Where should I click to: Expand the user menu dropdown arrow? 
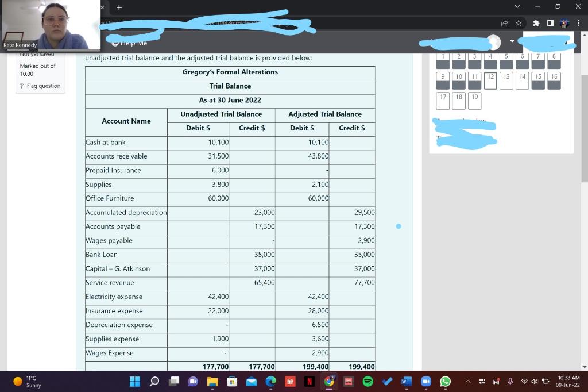click(512, 41)
